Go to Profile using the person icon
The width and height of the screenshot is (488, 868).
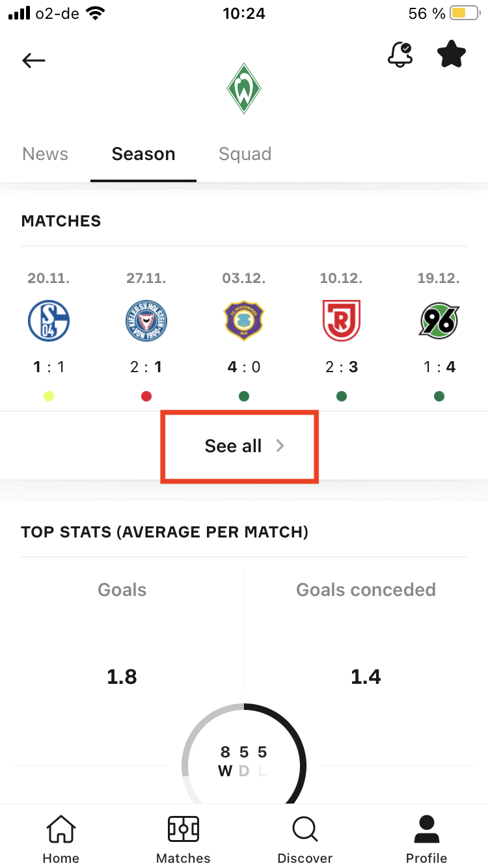(426, 837)
